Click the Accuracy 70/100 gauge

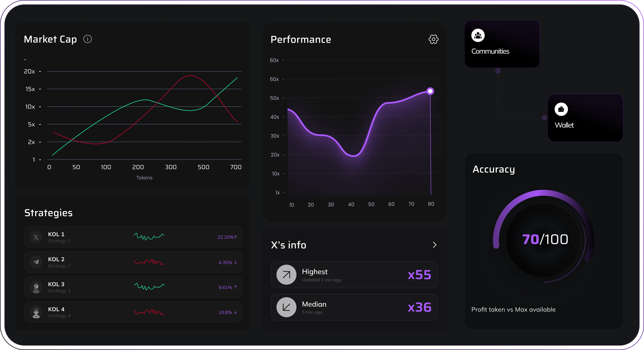[545, 239]
